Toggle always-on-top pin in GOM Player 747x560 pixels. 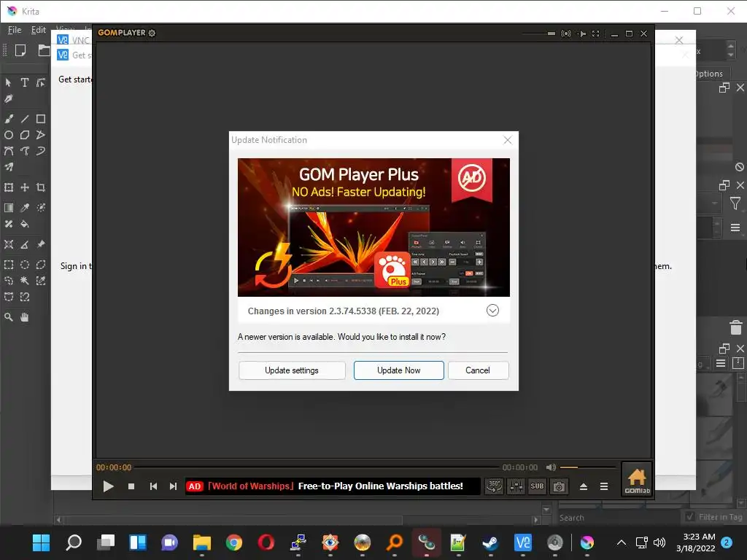581,34
